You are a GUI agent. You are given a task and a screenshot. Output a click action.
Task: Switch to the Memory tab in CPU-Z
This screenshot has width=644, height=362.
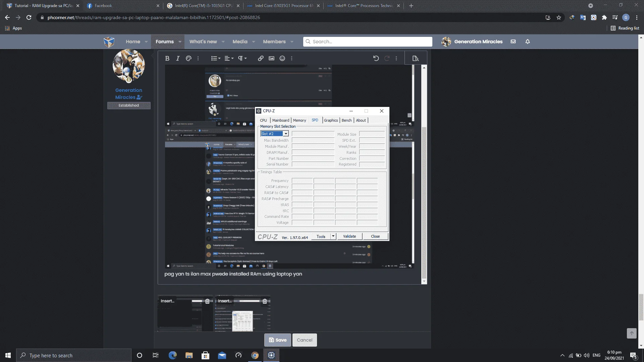(x=300, y=120)
